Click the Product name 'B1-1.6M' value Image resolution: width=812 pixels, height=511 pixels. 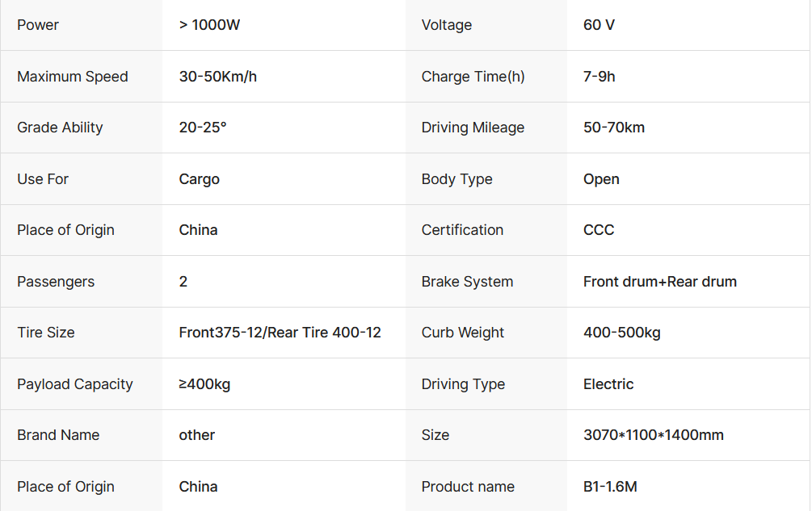(610, 487)
